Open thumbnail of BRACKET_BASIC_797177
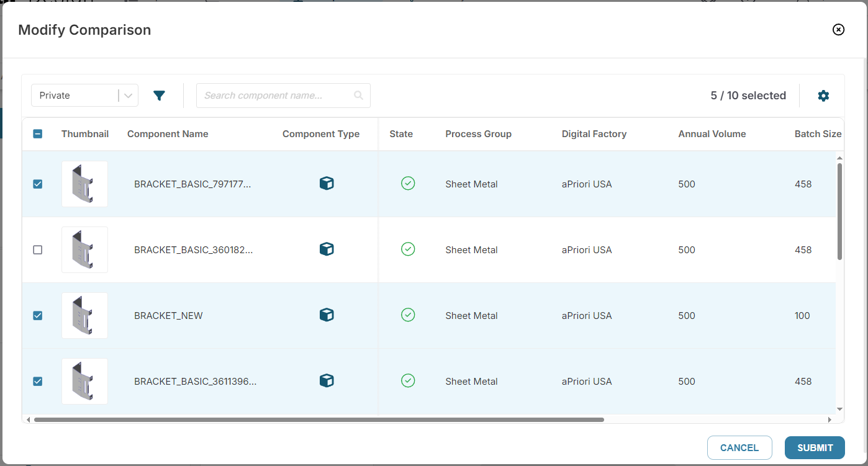Viewport: 868px width, 466px height. pyautogui.click(x=84, y=184)
